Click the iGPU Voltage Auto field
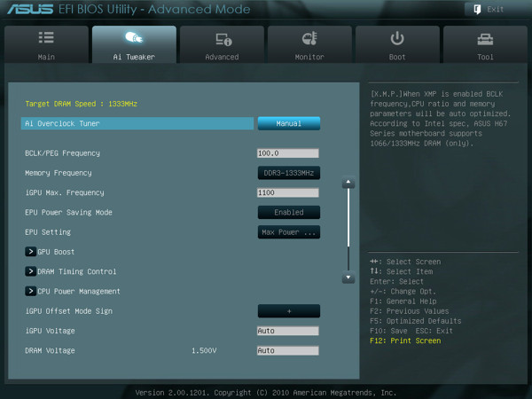 [287, 331]
